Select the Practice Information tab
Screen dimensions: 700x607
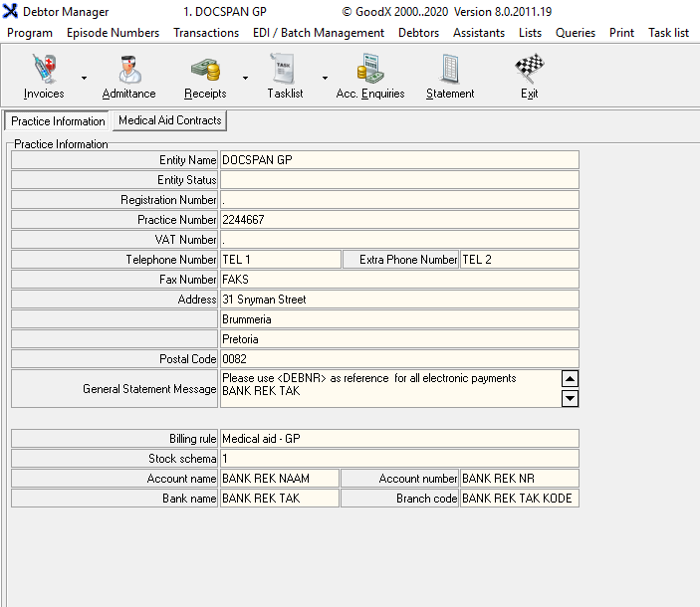[x=58, y=121]
